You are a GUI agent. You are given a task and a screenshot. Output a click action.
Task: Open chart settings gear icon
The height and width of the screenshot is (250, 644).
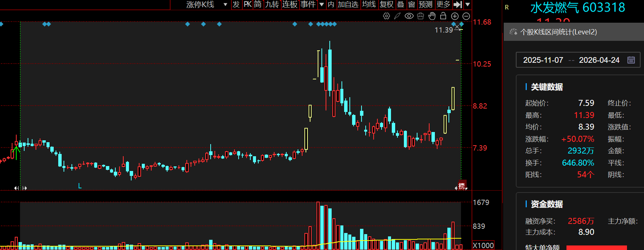386,16
